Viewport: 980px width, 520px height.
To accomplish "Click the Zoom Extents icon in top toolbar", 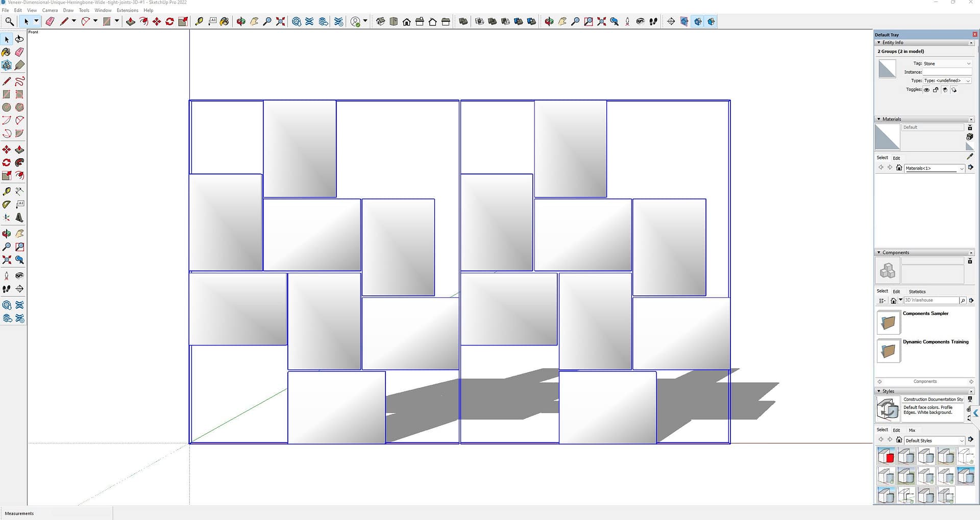I will pyautogui.click(x=280, y=21).
